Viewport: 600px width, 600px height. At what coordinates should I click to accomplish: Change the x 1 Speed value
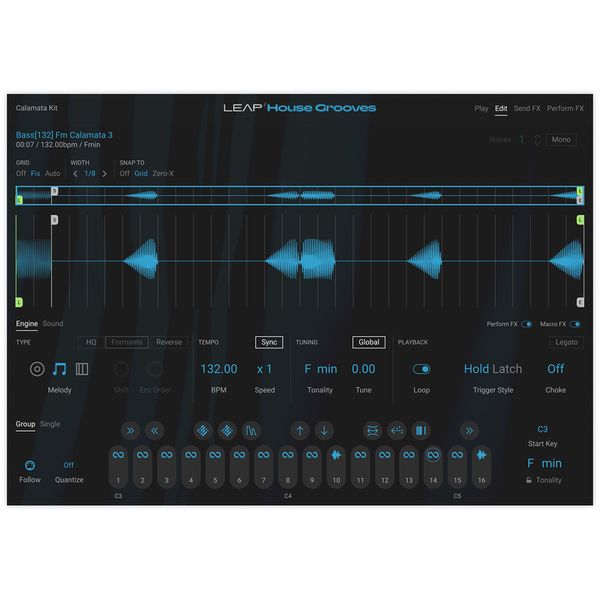tap(264, 369)
